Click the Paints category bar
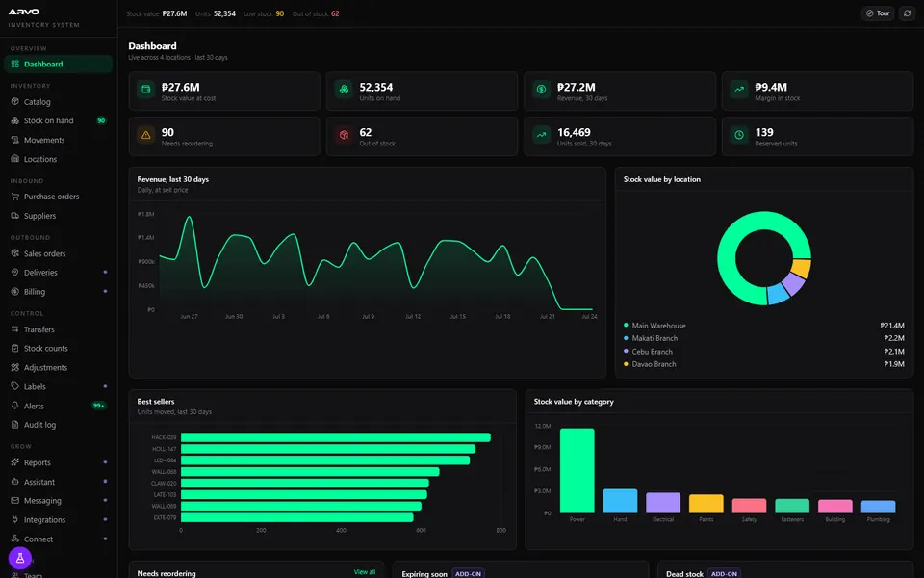This screenshot has height=578, width=924. tap(706, 504)
